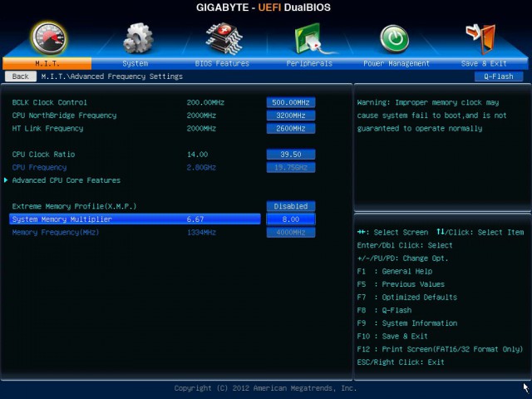Select CPU NorthBridge Frequency label
This screenshot has width=532, height=399.
tap(64, 116)
